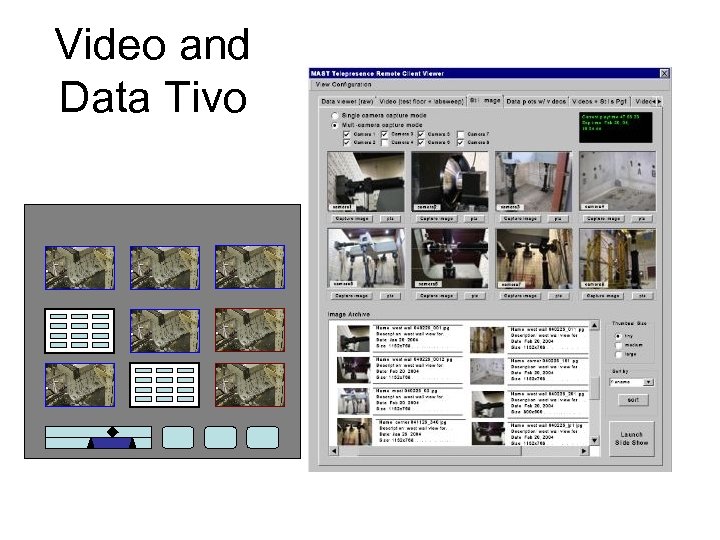Click the Image Archive scroll down arrow
Image resolution: width=720 pixels, height=540 pixels.
(x=594, y=440)
